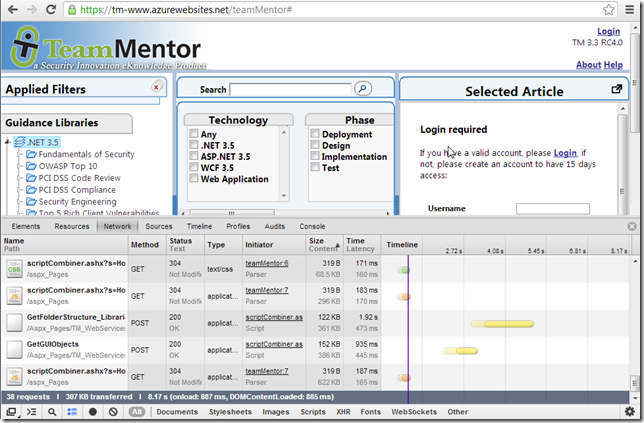644x423 pixels.
Task: Switch to the Audits tab
Action: point(275,226)
